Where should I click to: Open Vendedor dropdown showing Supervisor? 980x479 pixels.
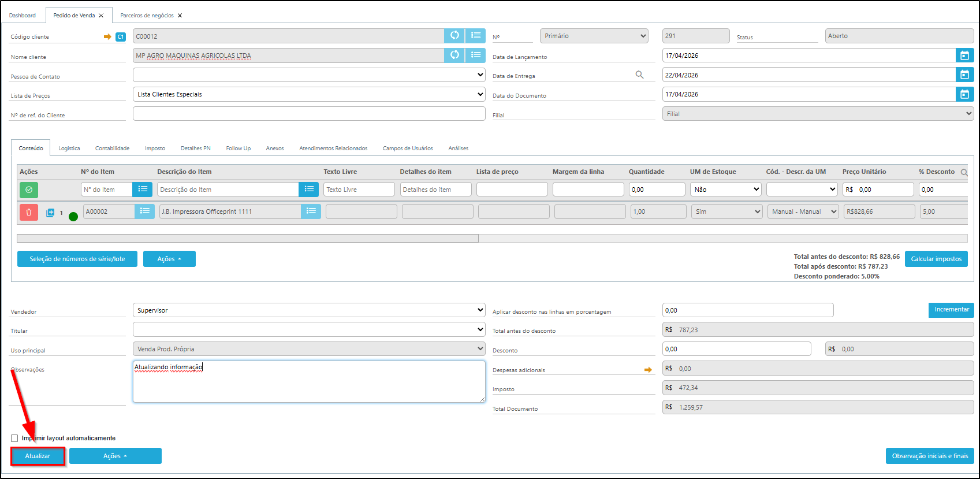click(x=309, y=310)
